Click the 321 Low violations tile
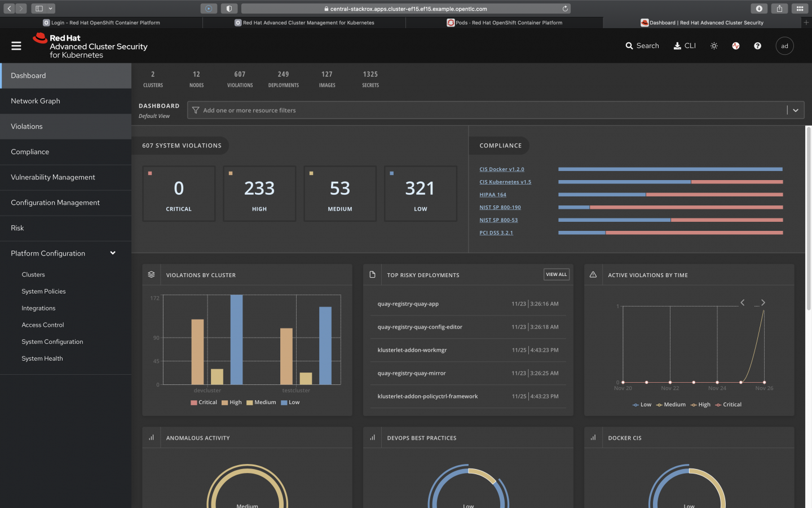Viewport: 812px width, 508px height. click(x=421, y=194)
